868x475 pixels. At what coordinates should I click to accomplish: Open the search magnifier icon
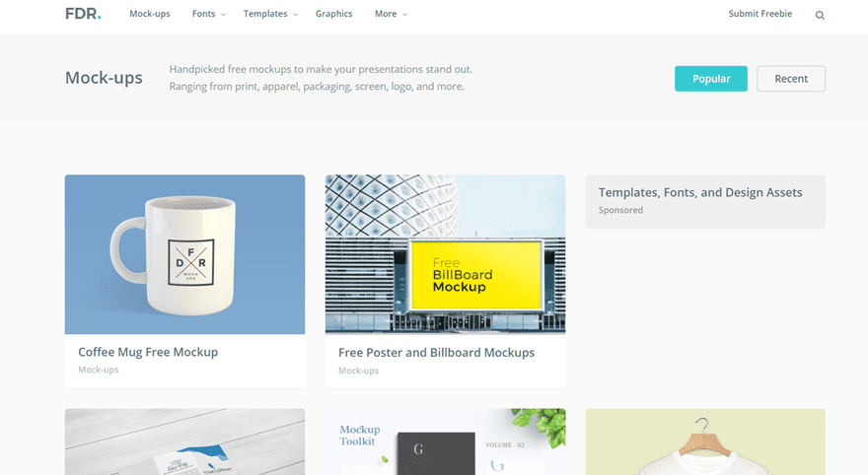click(820, 16)
